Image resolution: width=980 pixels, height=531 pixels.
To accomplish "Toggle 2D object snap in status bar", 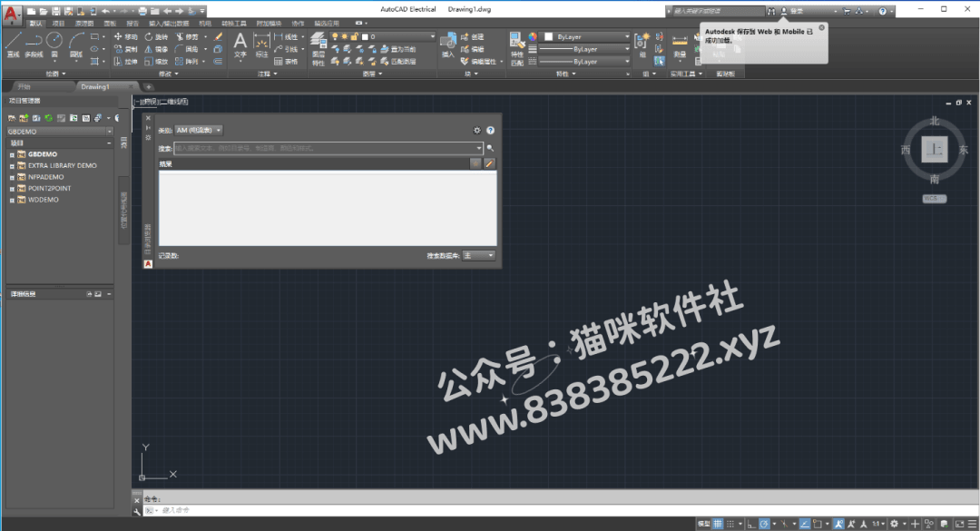I will coord(817,524).
